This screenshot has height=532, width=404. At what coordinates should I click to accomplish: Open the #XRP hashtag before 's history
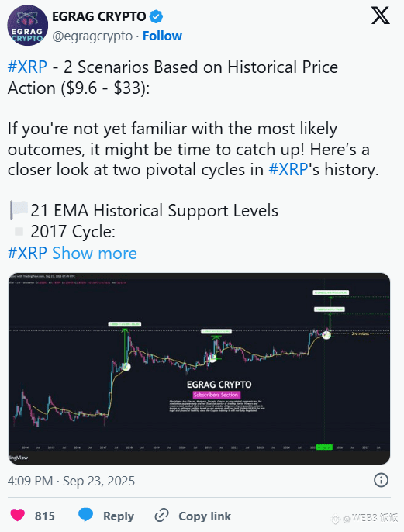coord(288,169)
